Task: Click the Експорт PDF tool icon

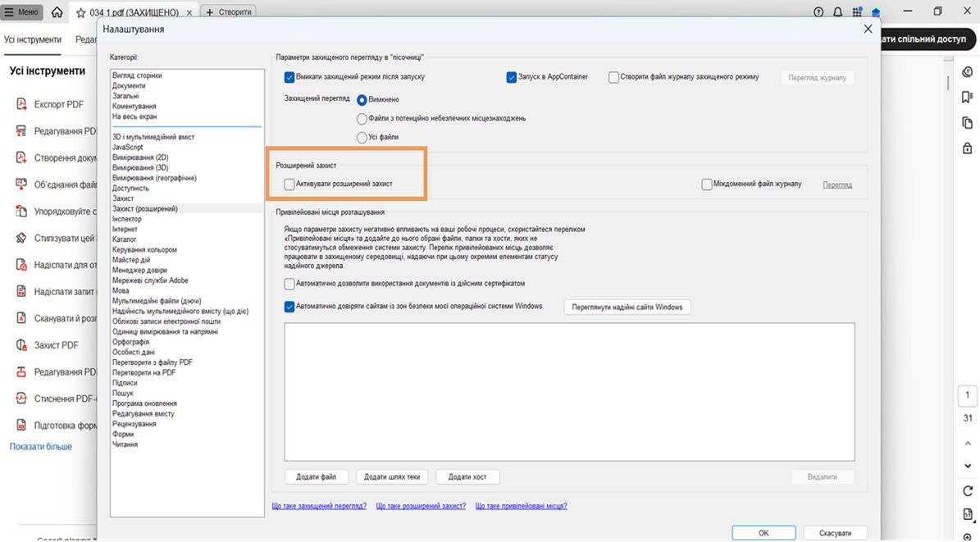Action: [21, 104]
